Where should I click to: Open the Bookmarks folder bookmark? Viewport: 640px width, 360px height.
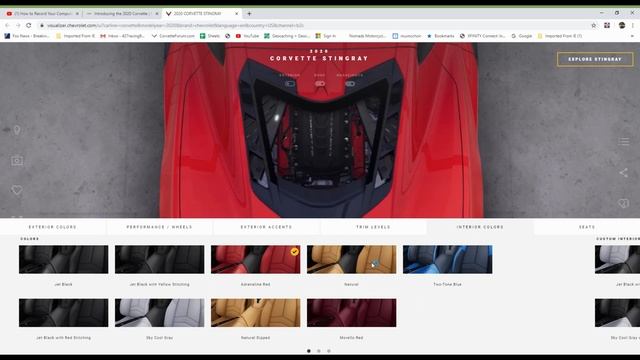tap(440, 36)
